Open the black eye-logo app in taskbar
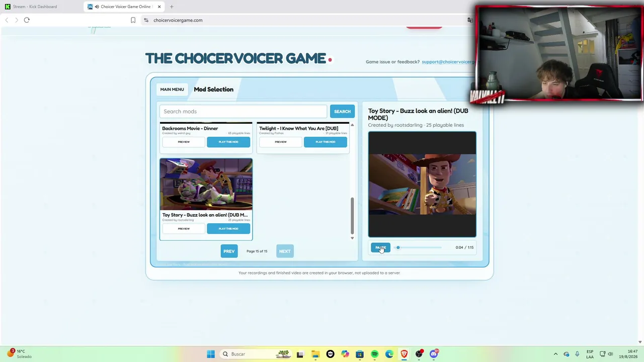Image resolution: width=644 pixels, height=362 pixels. (x=330, y=354)
